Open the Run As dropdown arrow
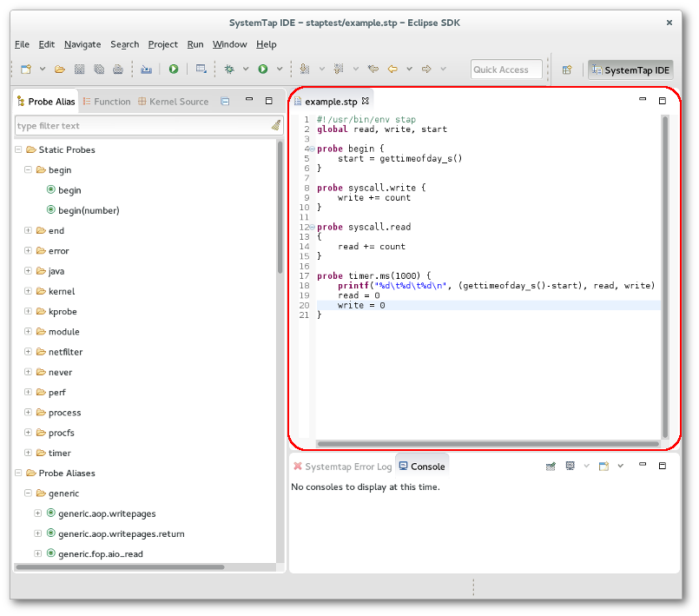This screenshot has width=699, height=616. pyautogui.click(x=280, y=69)
